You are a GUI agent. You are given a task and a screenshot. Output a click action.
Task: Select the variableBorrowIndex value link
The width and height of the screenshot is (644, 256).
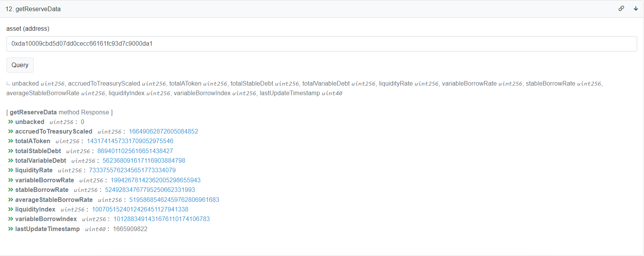click(x=161, y=219)
